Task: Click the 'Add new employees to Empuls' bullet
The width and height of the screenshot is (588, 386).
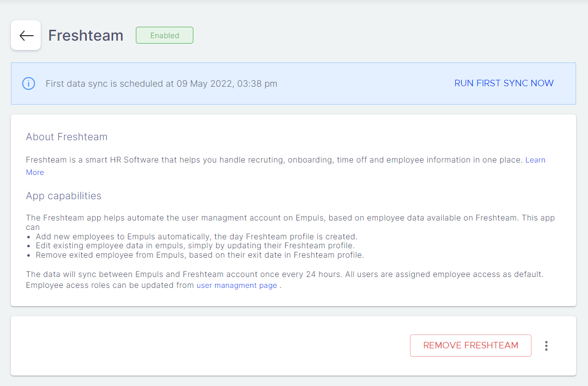Action: click(x=196, y=236)
